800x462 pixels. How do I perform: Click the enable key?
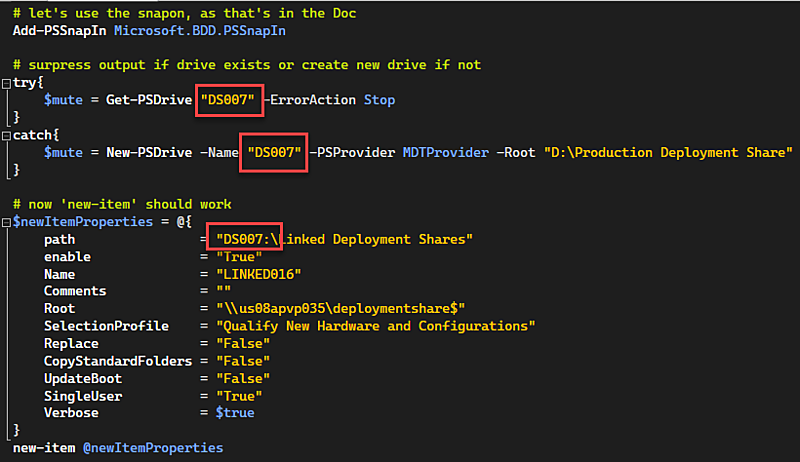tap(67, 257)
